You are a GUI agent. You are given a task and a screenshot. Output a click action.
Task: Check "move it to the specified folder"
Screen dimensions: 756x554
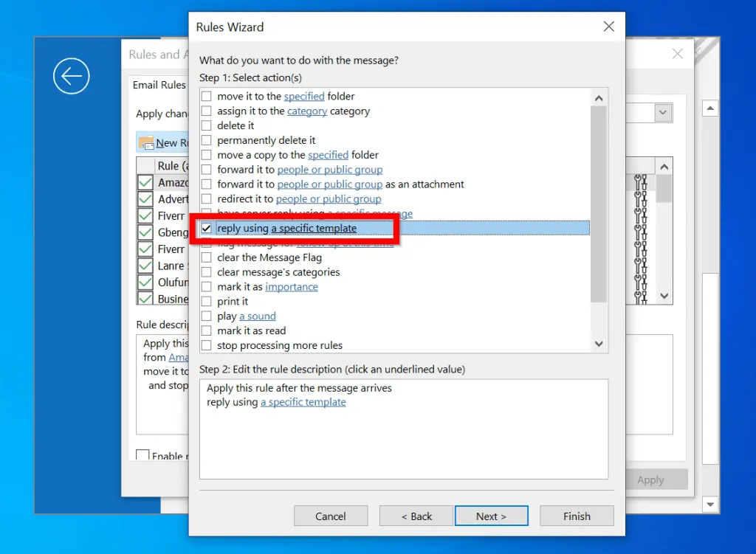[x=205, y=96]
